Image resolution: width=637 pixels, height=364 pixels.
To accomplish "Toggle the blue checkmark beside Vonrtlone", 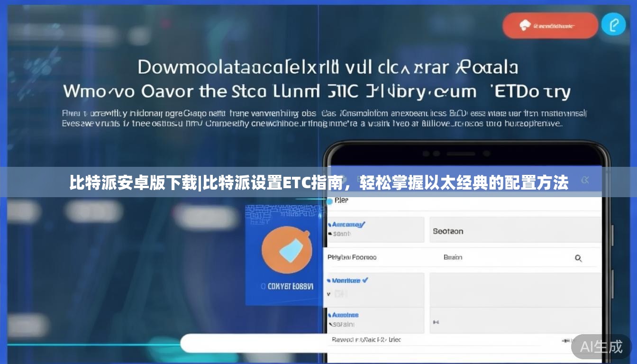I will click(x=364, y=281).
